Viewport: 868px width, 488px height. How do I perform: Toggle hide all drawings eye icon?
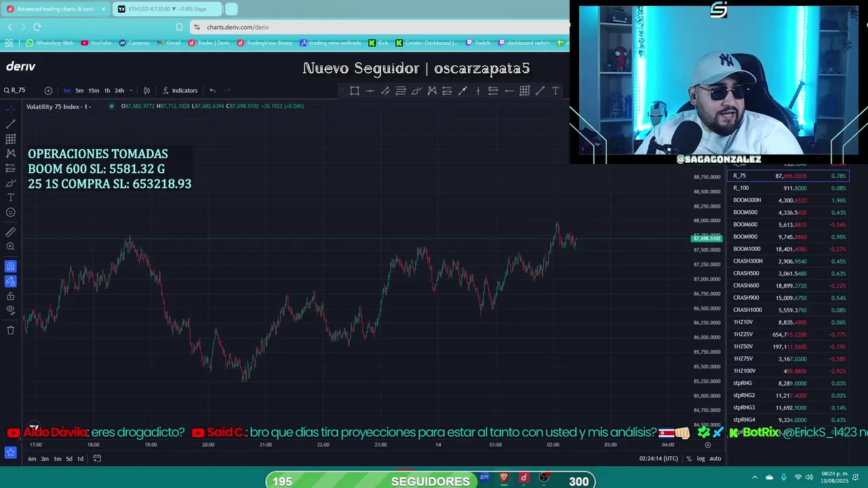pyautogui.click(x=10, y=310)
